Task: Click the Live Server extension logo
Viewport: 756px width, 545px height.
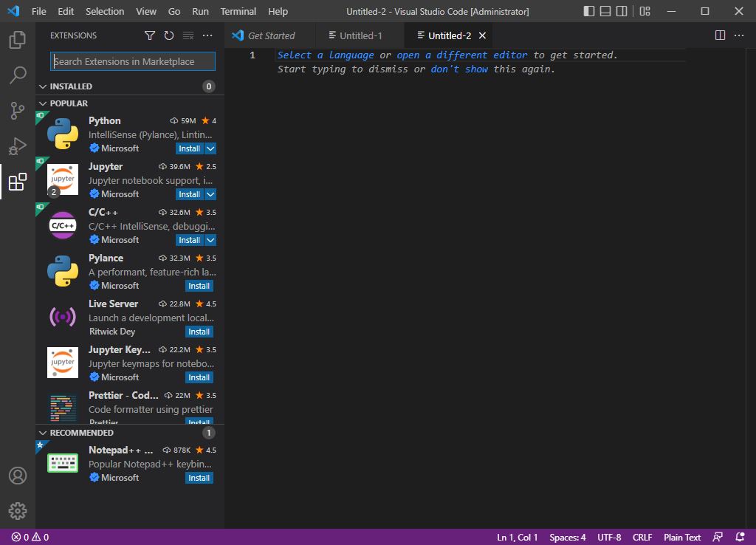Action: click(63, 317)
